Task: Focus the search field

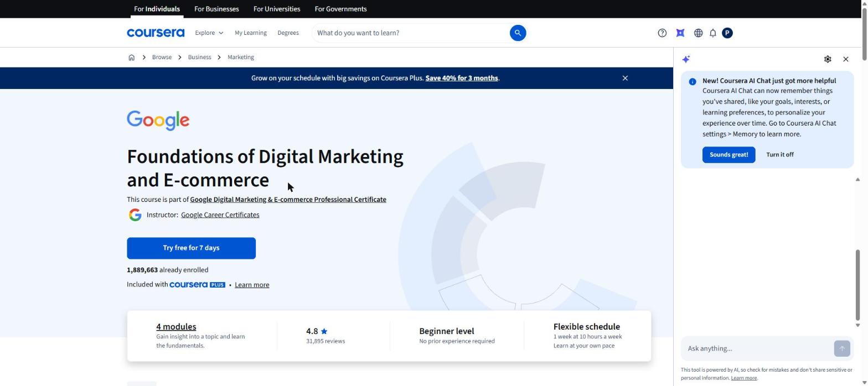Action: coord(411,33)
